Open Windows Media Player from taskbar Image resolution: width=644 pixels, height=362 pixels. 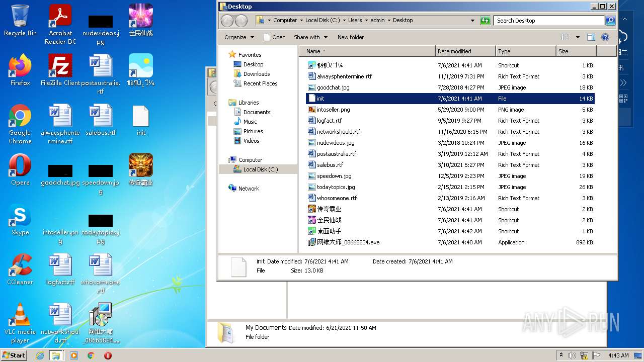click(74, 355)
